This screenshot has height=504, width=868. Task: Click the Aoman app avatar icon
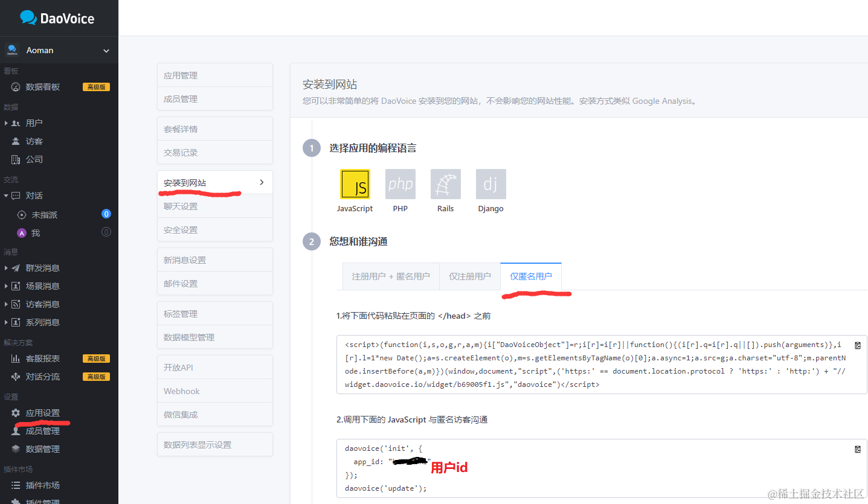(12, 50)
